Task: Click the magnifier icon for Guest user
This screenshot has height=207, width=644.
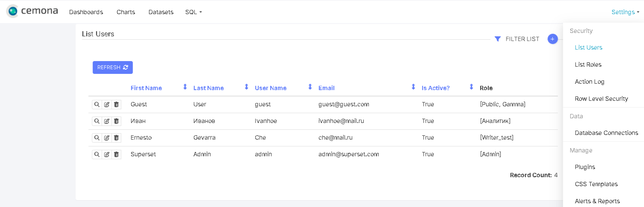Action: pos(97,105)
